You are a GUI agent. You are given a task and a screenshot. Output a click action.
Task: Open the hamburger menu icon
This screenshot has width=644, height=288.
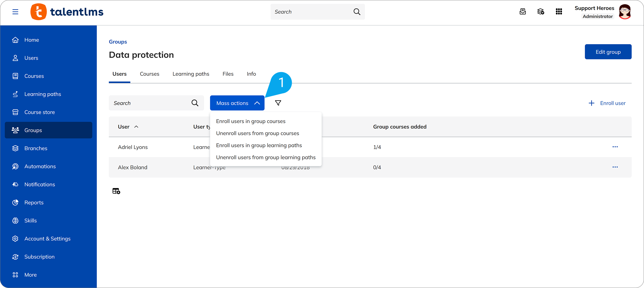tap(15, 12)
